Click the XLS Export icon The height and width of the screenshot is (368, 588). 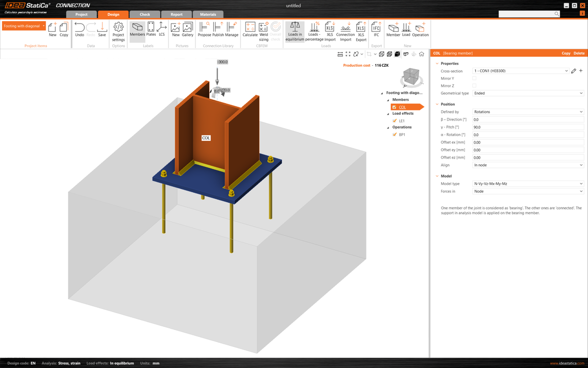click(x=361, y=30)
